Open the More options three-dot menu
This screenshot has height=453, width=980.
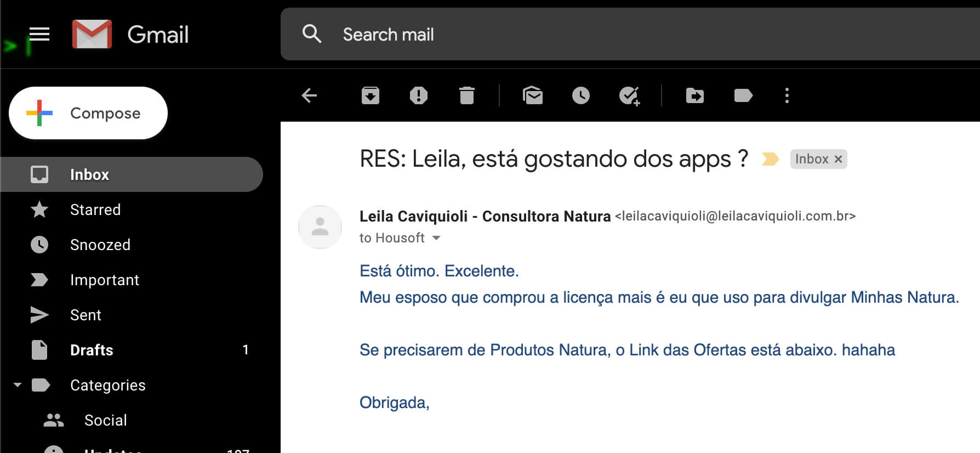click(787, 95)
